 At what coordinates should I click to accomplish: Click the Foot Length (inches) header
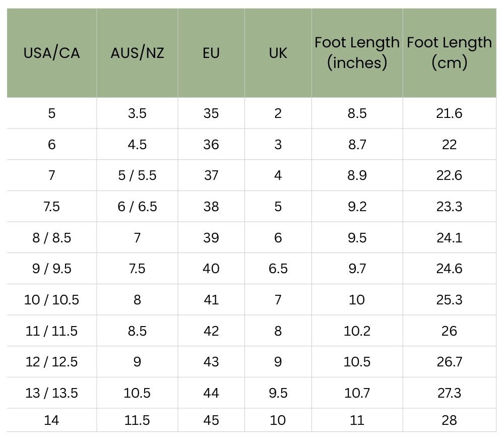[x=357, y=52]
